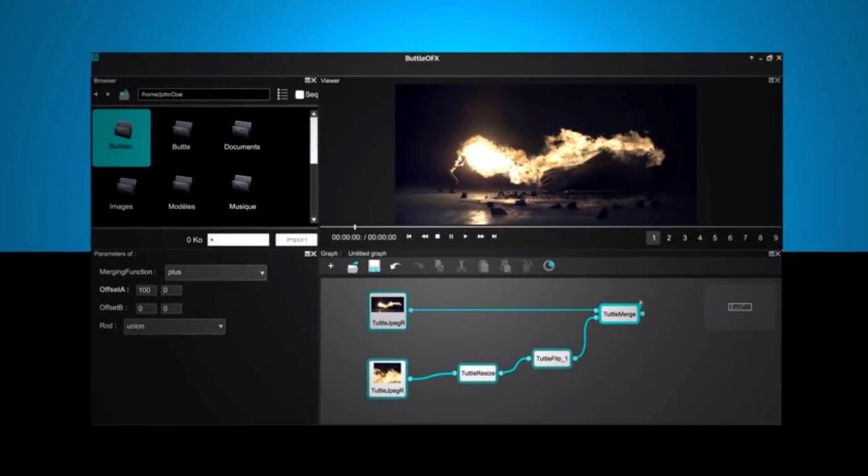The width and height of the screenshot is (868, 476).
Task: Select the TuttleFlip_1 node
Action: [552, 359]
